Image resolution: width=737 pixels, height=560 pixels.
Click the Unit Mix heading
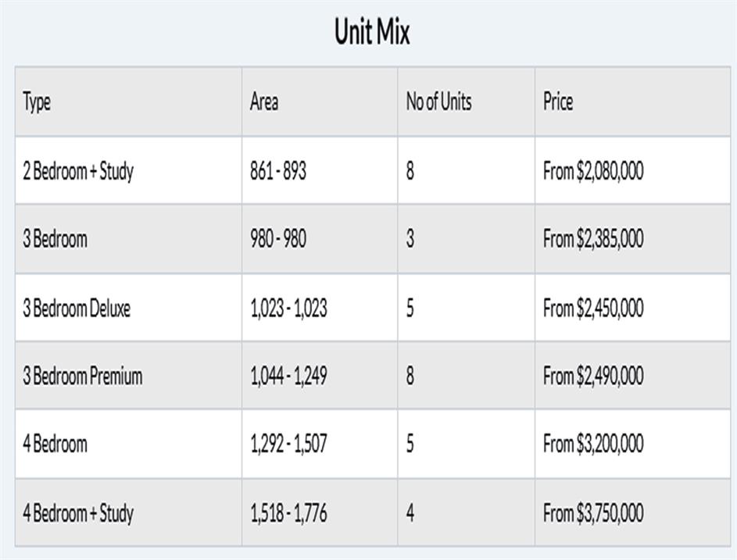(x=372, y=33)
